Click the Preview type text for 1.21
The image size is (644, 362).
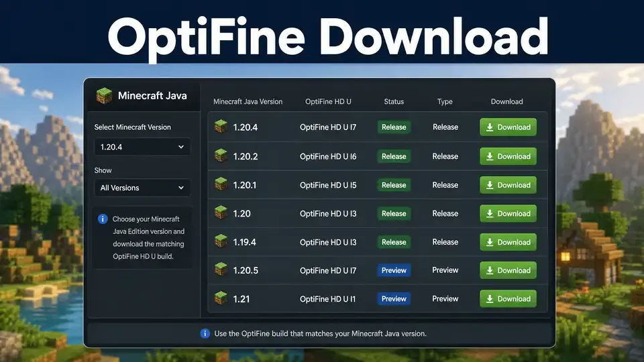point(445,299)
